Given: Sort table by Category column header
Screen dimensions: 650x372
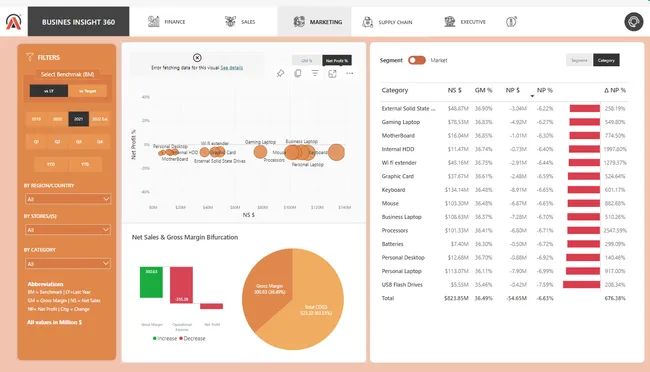Looking at the screenshot, I should point(395,90).
